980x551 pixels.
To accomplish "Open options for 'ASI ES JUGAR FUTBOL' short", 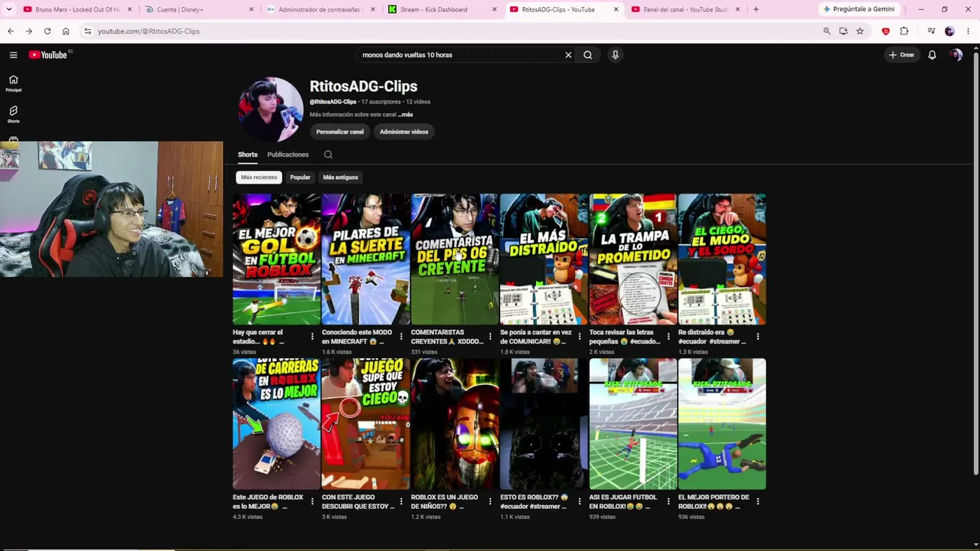I will click(x=668, y=501).
